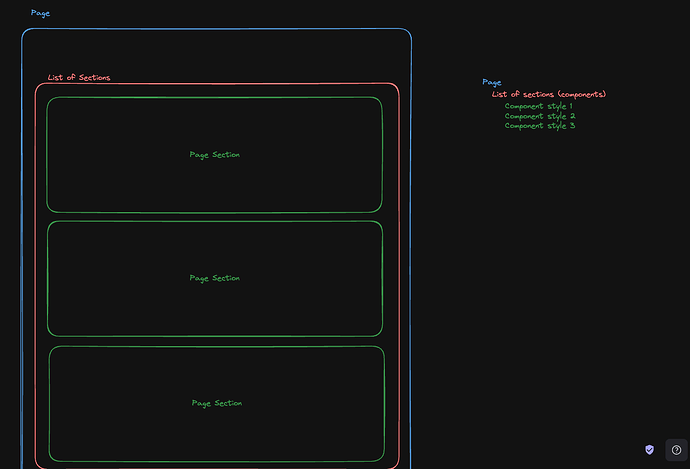690x469 pixels.
Task: Click the top edge of the third green rectangle
Action: [x=217, y=346]
